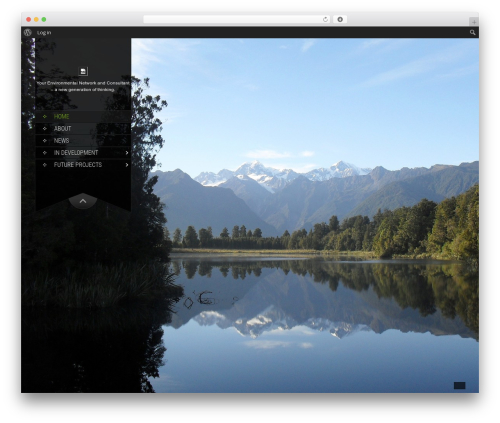The image size is (500, 423).
Task: Click the diamond bullet beside HOME
Action: (45, 116)
